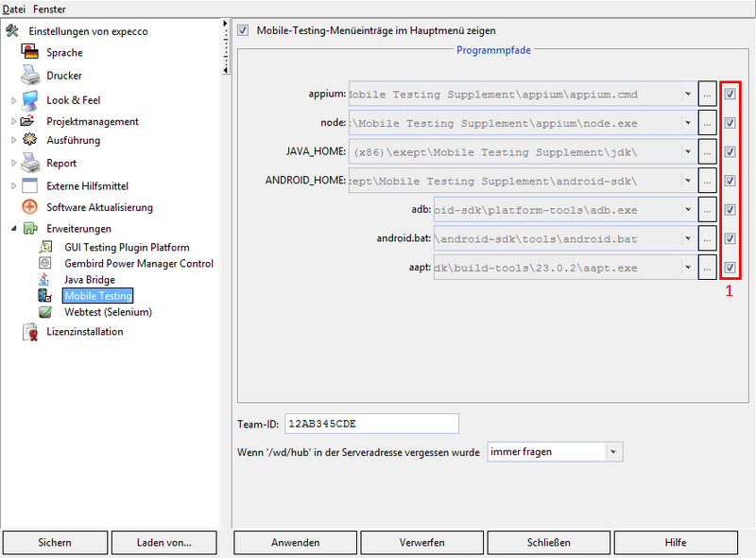Open the JAVA_HOME path dropdown
This screenshot has width=756, height=558.
click(689, 151)
